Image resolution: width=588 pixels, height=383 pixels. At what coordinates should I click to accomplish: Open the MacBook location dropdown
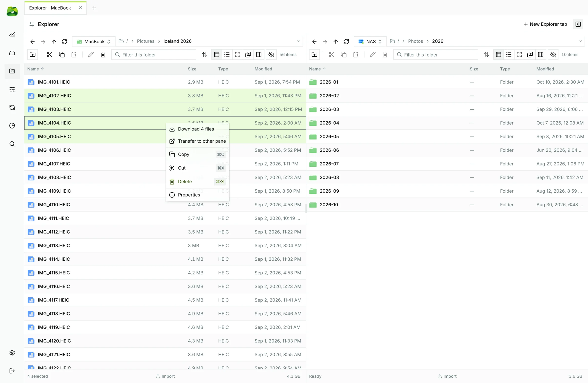pos(94,41)
